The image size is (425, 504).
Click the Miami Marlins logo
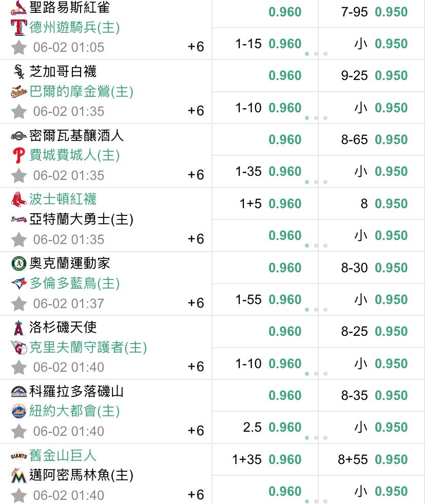[x=18, y=475]
